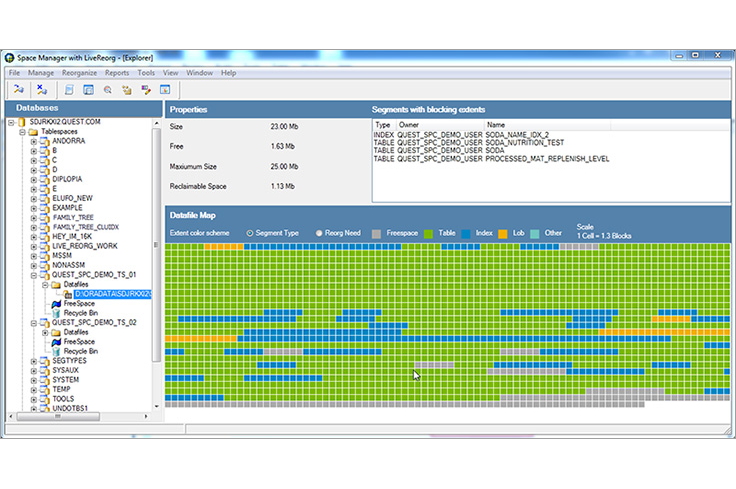
Task: Open the script document toolbar icon
Action: 69,90
